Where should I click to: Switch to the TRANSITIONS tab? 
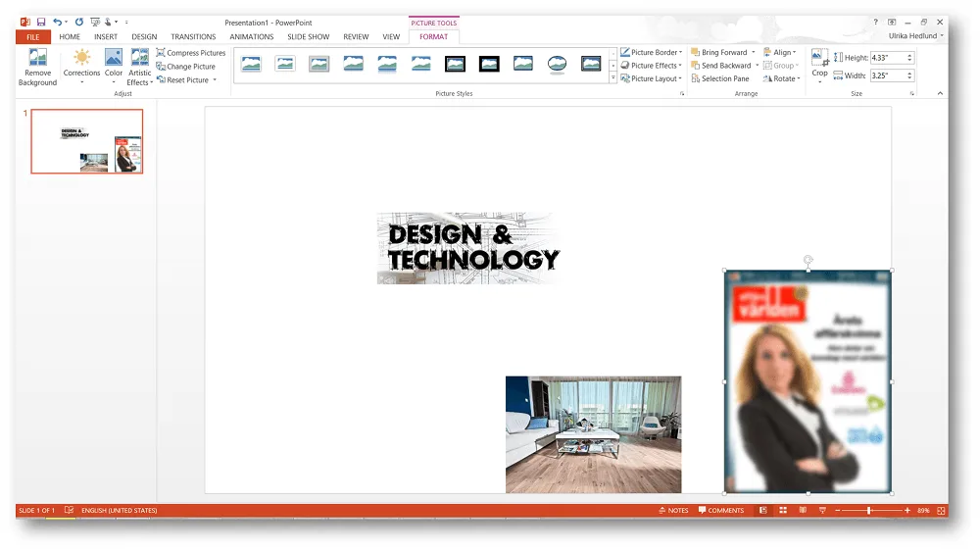[193, 37]
